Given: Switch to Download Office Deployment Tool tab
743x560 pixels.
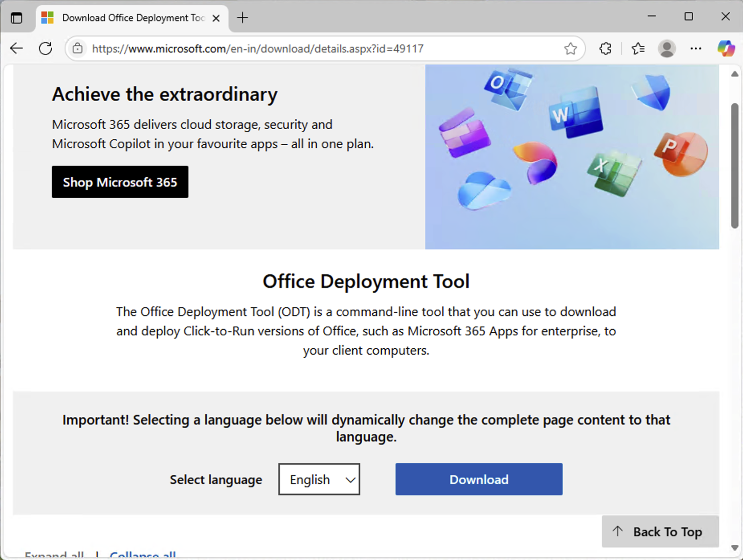Looking at the screenshot, I should point(132,18).
